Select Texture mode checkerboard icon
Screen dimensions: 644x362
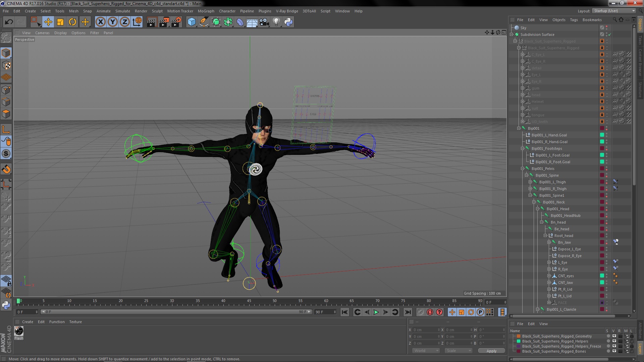(x=6, y=65)
